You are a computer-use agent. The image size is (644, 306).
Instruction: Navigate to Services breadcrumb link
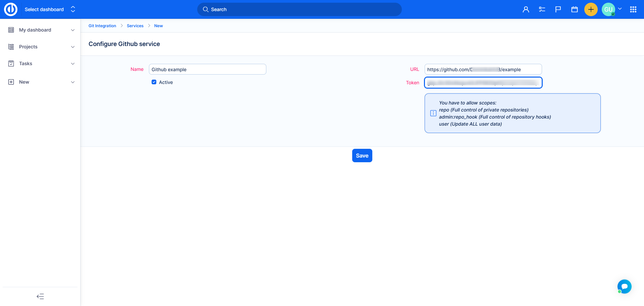coord(135,26)
